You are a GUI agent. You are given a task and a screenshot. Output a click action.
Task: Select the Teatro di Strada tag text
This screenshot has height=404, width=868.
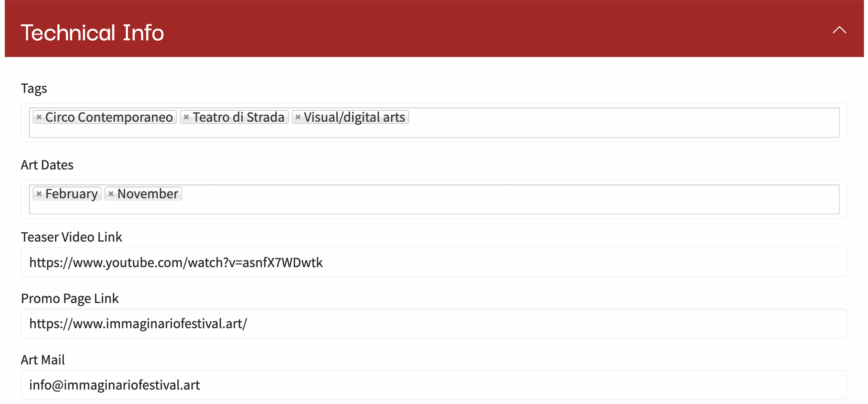(x=238, y=117)
